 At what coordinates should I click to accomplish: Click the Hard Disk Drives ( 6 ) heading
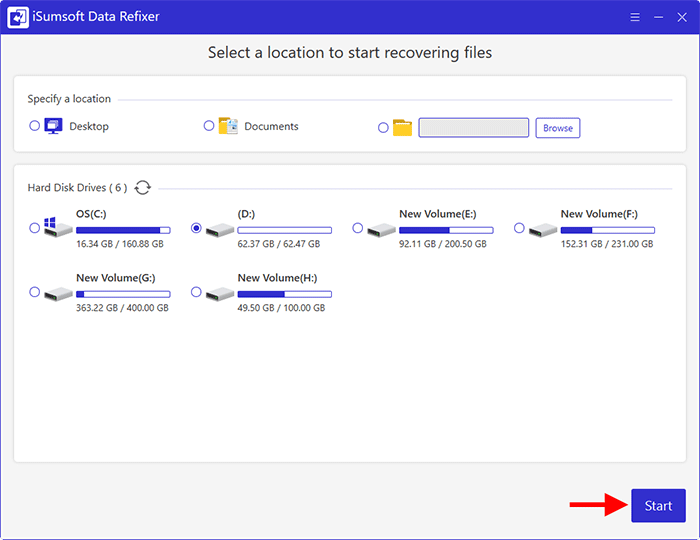(x=77, y=187)
